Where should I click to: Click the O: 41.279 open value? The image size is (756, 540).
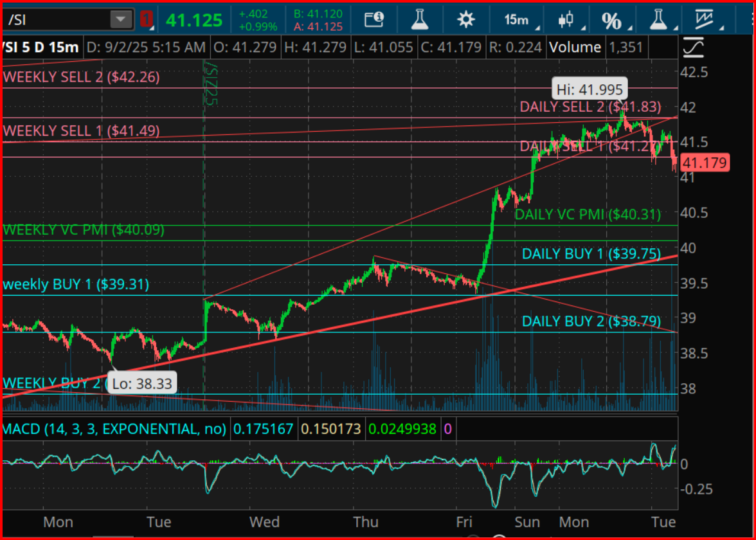click(x=245, y=48)
